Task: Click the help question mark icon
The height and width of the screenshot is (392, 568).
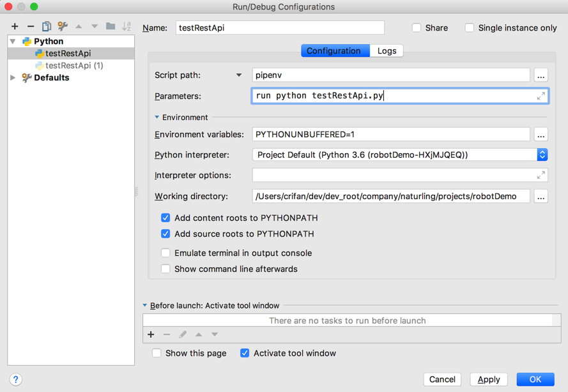Action: pos(16,379)
